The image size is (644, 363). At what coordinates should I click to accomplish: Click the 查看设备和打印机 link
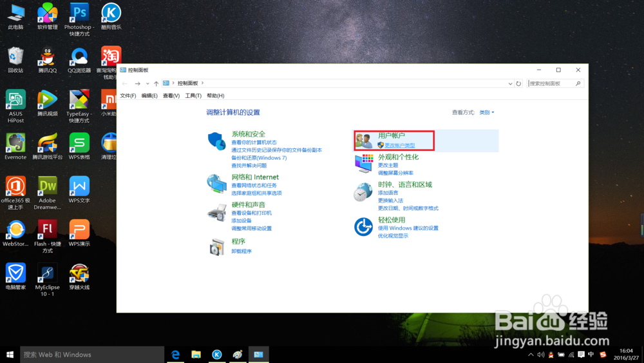[x=251, y=213]
